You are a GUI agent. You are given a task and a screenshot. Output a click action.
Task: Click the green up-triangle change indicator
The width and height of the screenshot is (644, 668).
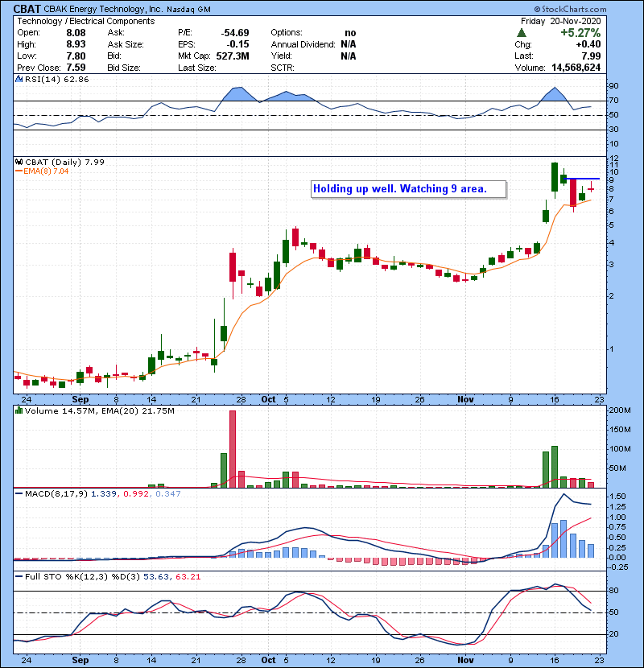[x=522, y=33]
